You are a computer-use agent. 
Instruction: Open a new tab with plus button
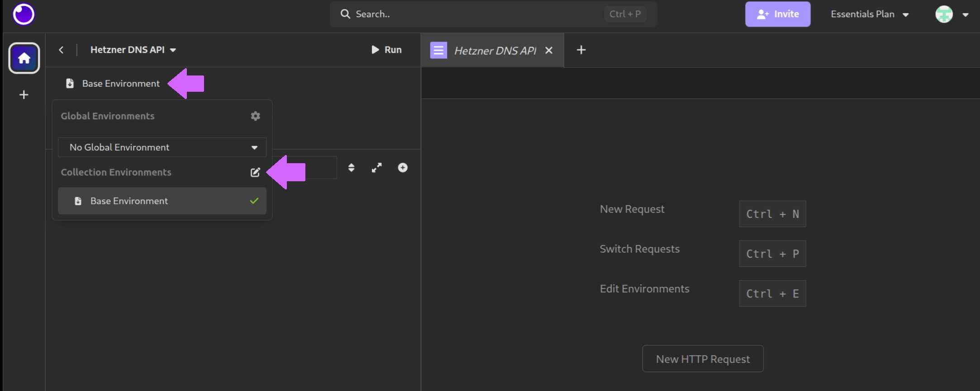581,50
